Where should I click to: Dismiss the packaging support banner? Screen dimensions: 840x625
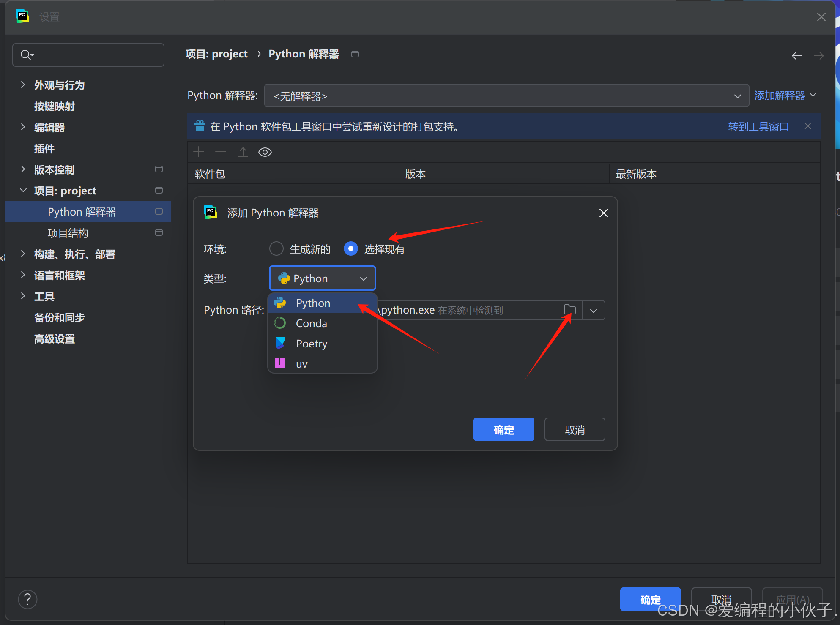pyautogui.click(x=807, y=126)
